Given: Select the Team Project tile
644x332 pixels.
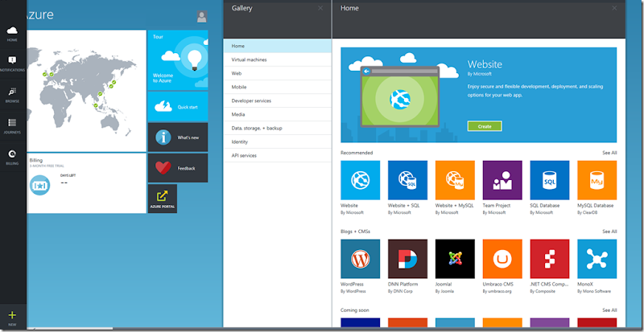Looking at the screenshot, I should [x=502, y=180].
